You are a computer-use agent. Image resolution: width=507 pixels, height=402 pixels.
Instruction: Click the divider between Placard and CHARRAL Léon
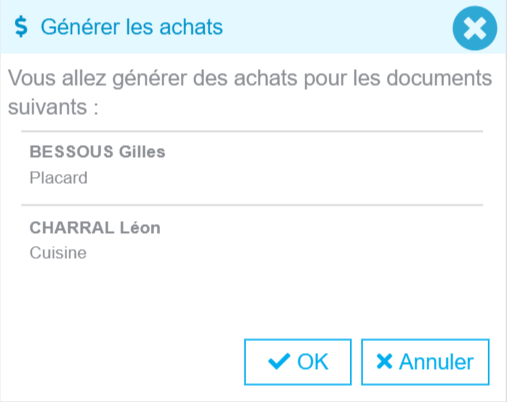click(252, 205)
